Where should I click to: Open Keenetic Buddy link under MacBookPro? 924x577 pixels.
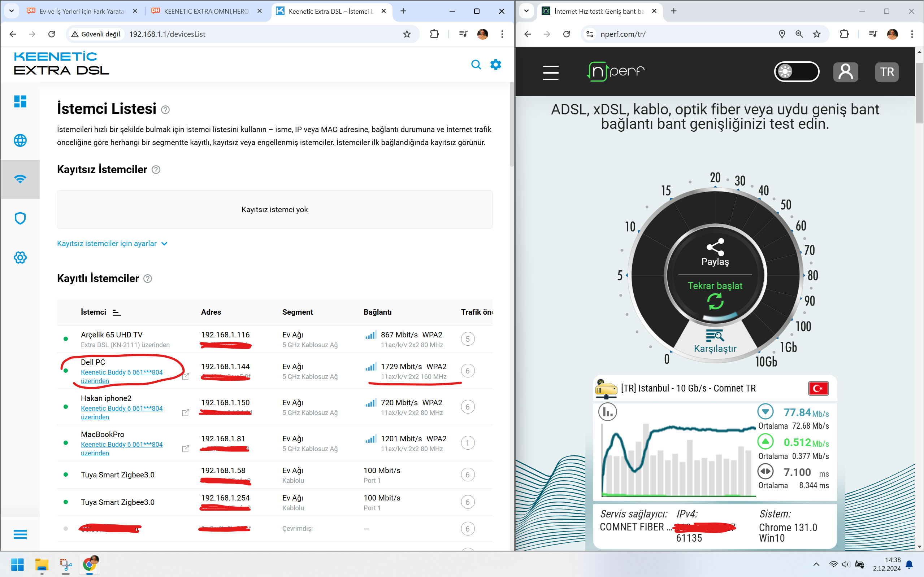pyautogui.click(x=121, y=449)
